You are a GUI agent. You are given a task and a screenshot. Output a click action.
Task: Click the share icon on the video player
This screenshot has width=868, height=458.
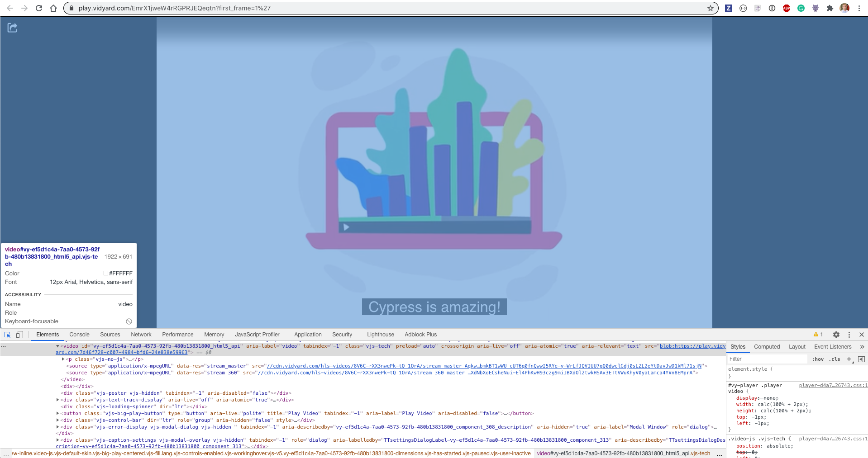click(x=12, y=28)
